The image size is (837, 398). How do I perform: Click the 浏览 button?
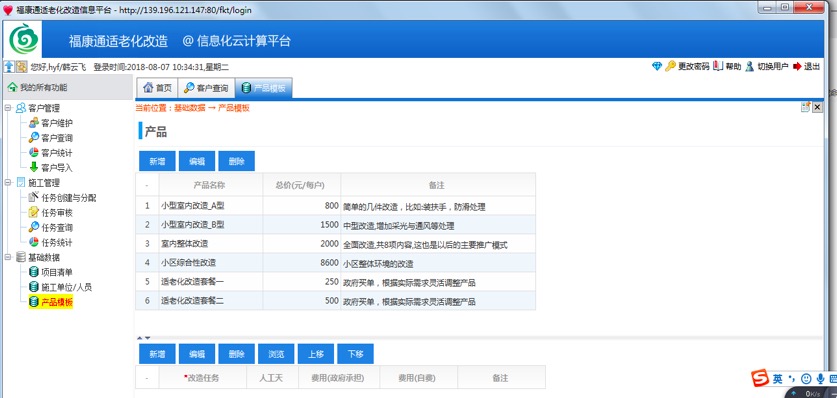[276, 354]
